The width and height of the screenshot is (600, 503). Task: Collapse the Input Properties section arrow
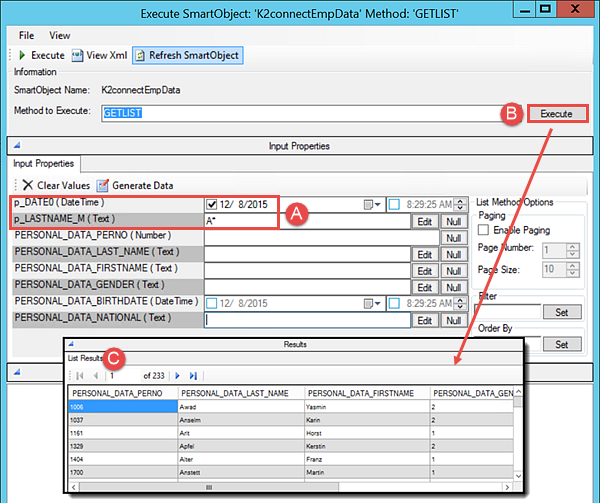point(15,146)
